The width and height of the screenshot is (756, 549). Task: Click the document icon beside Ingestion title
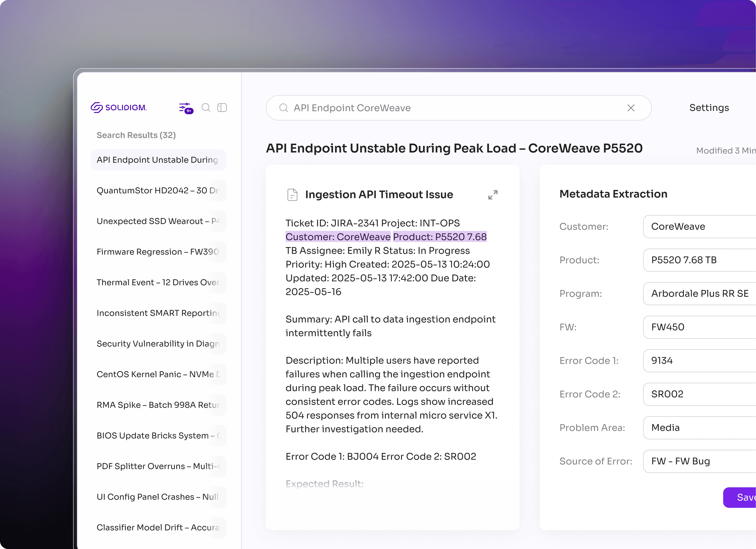click(x=292, y=195)
